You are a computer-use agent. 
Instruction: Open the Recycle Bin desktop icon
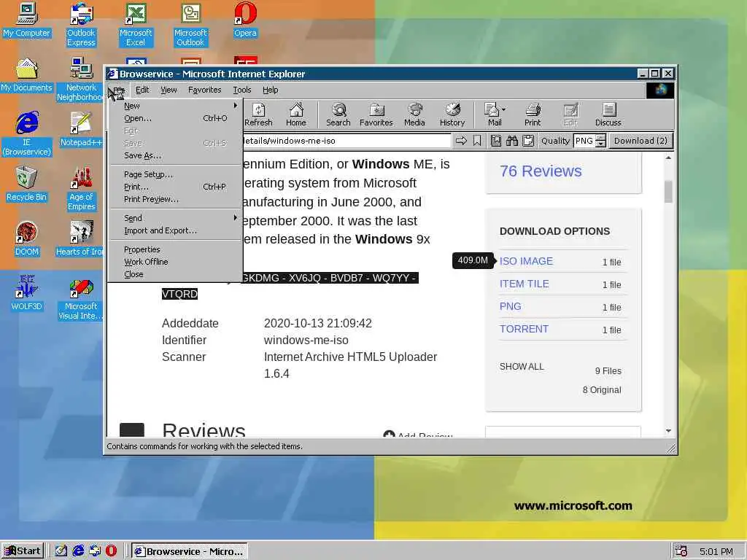pyautogui.click(x=27, y=184)
